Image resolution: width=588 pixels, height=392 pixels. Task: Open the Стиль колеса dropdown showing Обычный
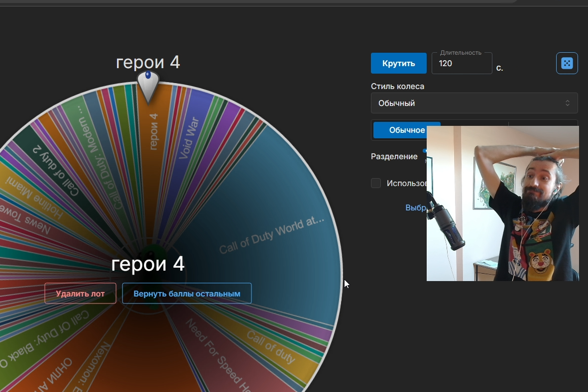point(474,103)
